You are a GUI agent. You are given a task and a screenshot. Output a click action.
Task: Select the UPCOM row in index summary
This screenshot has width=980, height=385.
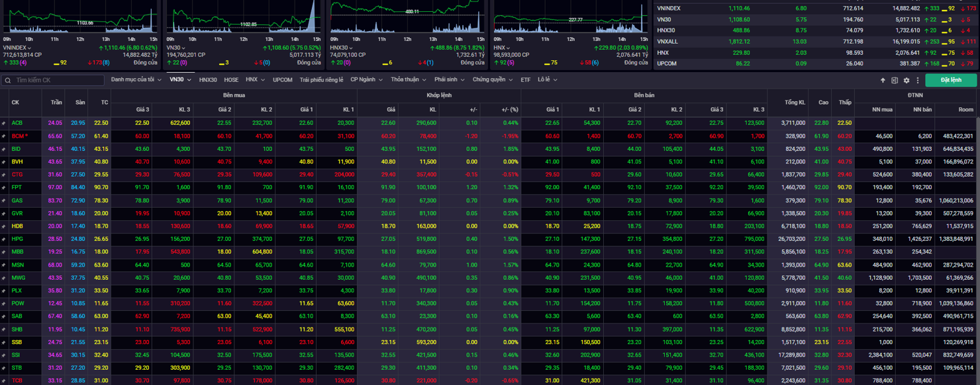click(816, 64)
